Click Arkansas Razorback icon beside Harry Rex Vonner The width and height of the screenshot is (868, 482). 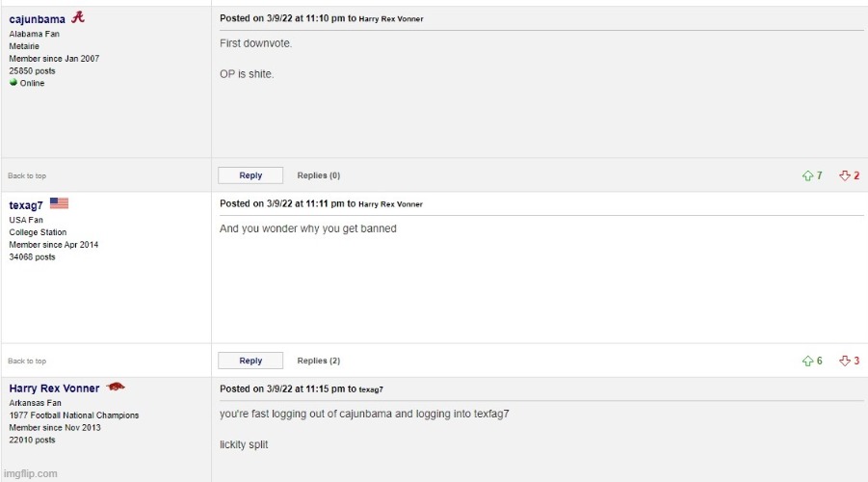[x=116, y=387]
